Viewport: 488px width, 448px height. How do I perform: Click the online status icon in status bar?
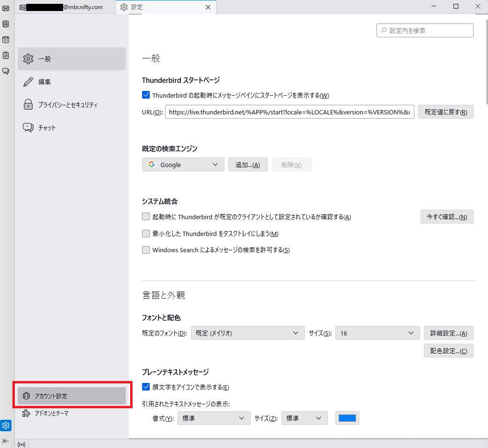(x=22, y=444)
